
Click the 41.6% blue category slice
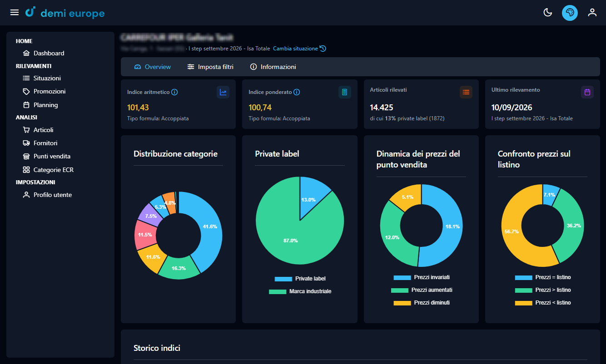coord(210,226)
